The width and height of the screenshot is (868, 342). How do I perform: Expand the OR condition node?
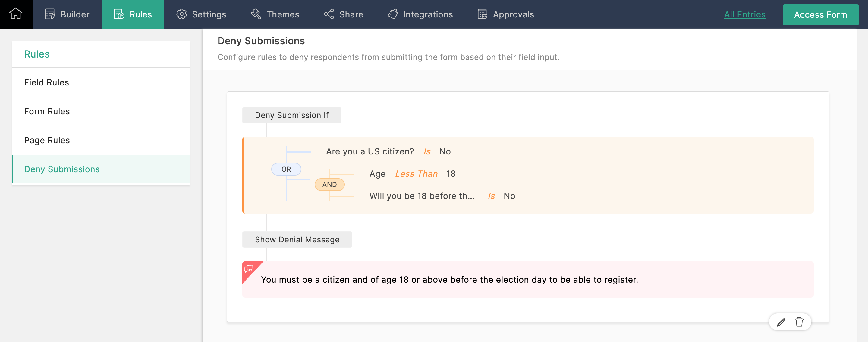287,169
